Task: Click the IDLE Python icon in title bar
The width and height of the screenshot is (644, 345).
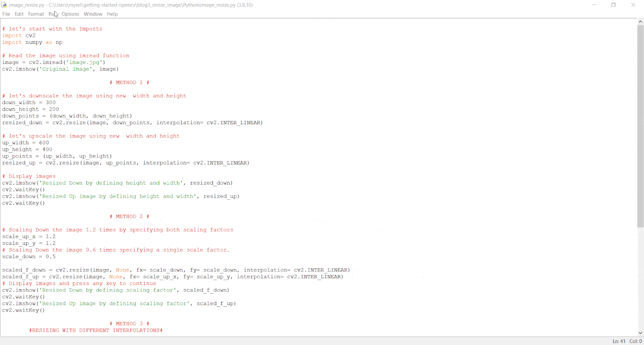Action: coord(4,5)
